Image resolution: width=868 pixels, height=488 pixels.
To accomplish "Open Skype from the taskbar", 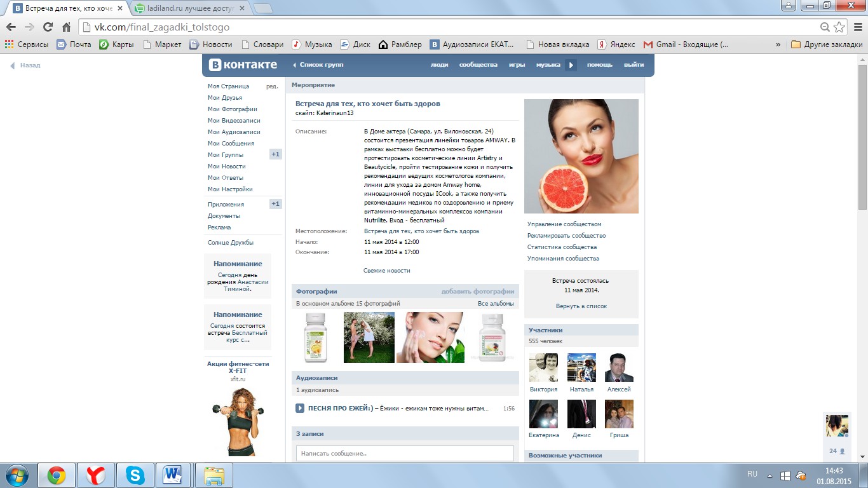I will 135,475.
